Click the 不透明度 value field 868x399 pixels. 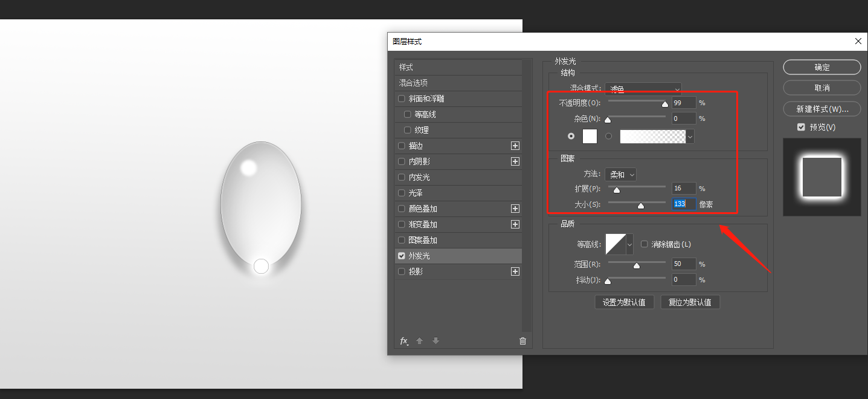click(684, 103)
